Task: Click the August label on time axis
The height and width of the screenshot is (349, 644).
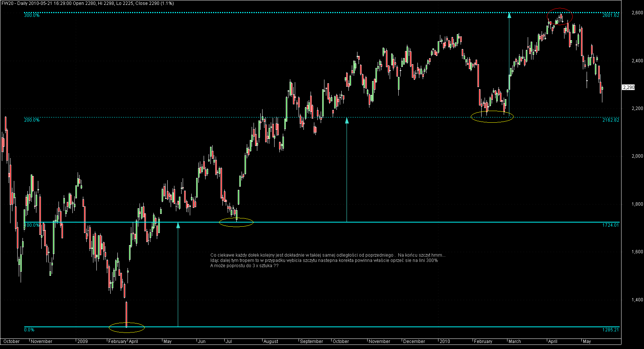Action: 271,341
